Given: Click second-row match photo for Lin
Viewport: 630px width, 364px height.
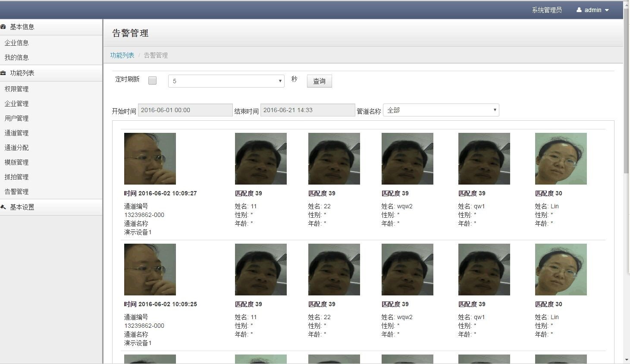Looking at the screenshot, I should [561, 270].
